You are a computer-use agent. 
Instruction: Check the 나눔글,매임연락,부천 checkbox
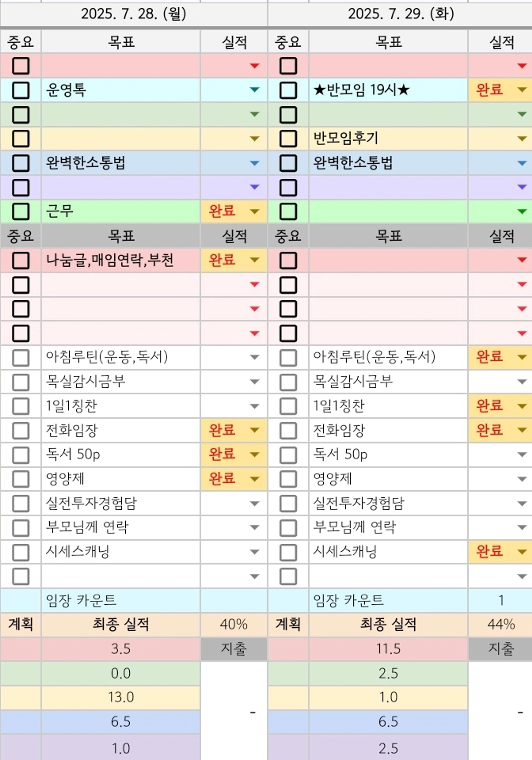coord(21,260)
